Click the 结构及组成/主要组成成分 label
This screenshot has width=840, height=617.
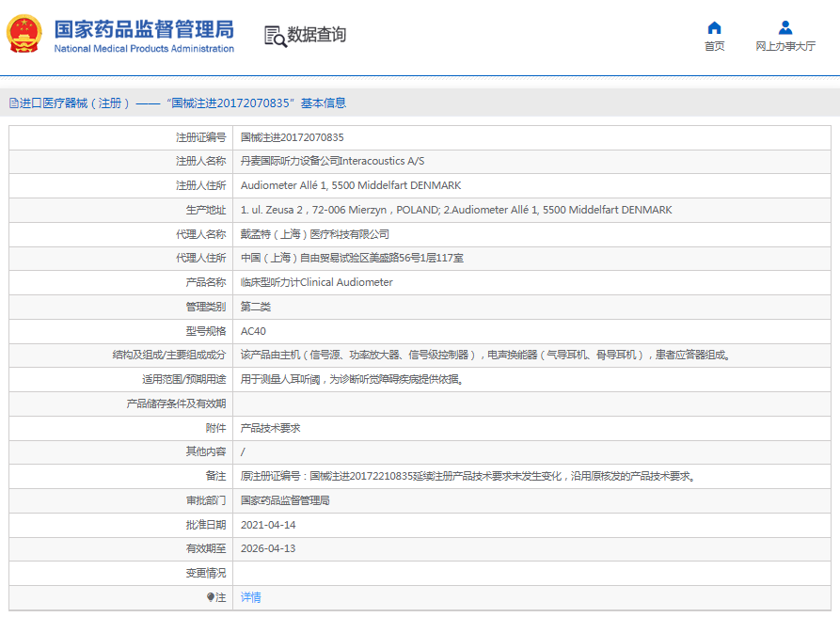click(x=169, y=355)
